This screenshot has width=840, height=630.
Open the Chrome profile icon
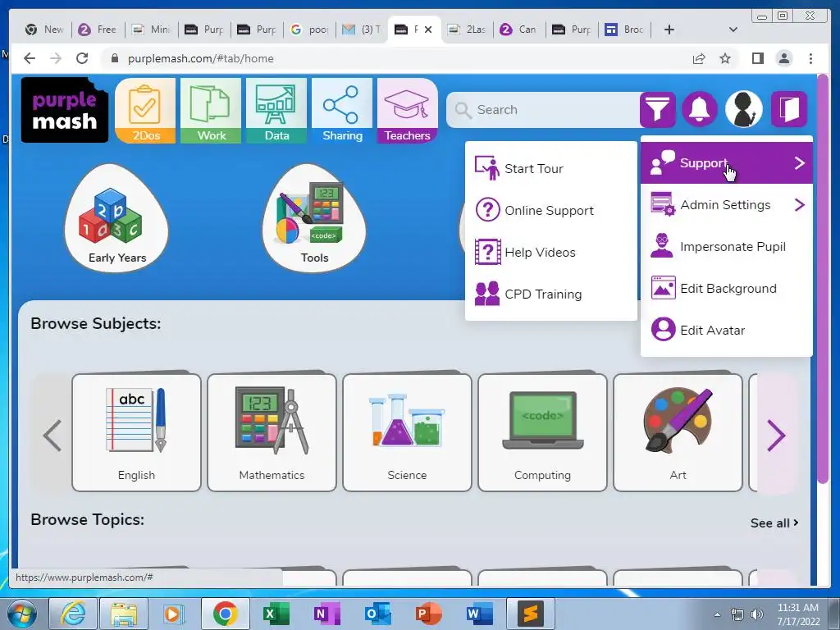click(x=784, y=58)
